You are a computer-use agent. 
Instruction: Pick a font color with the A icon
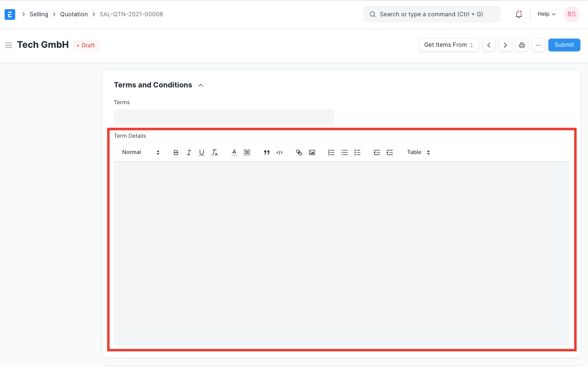(234, 152)
